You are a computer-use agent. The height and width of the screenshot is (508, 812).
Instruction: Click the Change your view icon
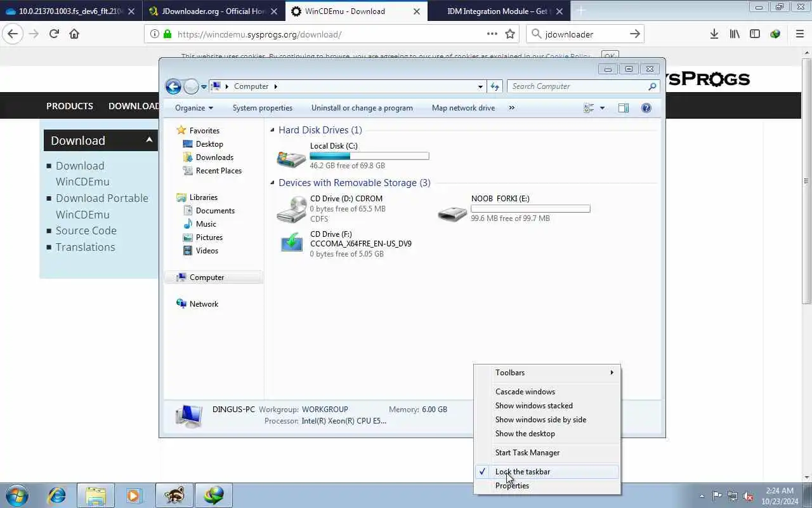coord(589,108)
